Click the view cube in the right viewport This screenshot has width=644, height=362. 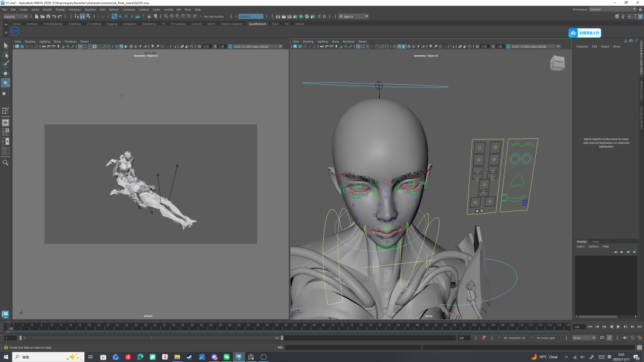click(558, 63)
